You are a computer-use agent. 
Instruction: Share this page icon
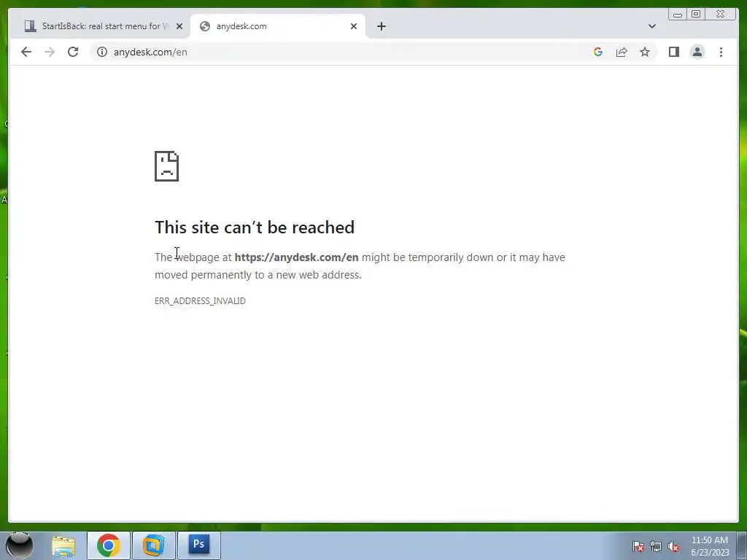coord(622,52)
